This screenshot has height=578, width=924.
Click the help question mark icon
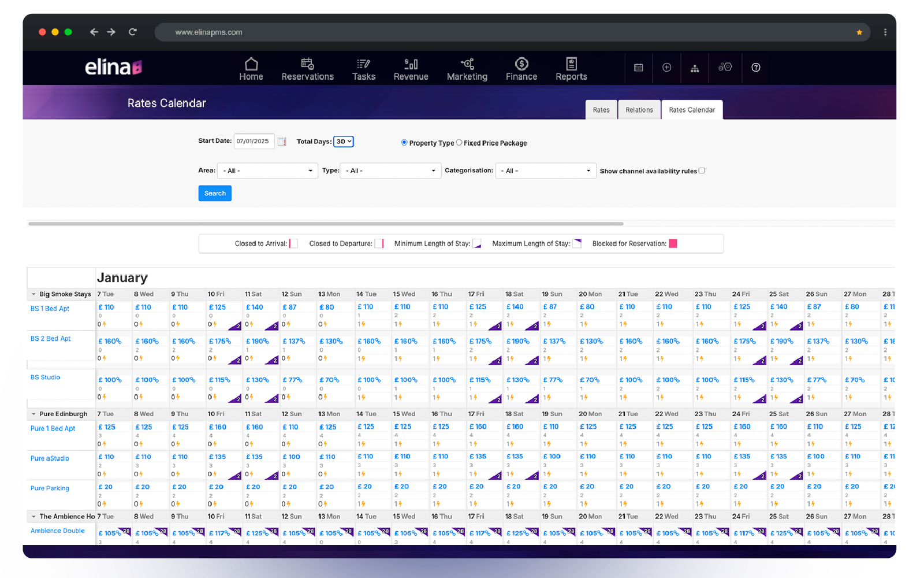point(755,68)
